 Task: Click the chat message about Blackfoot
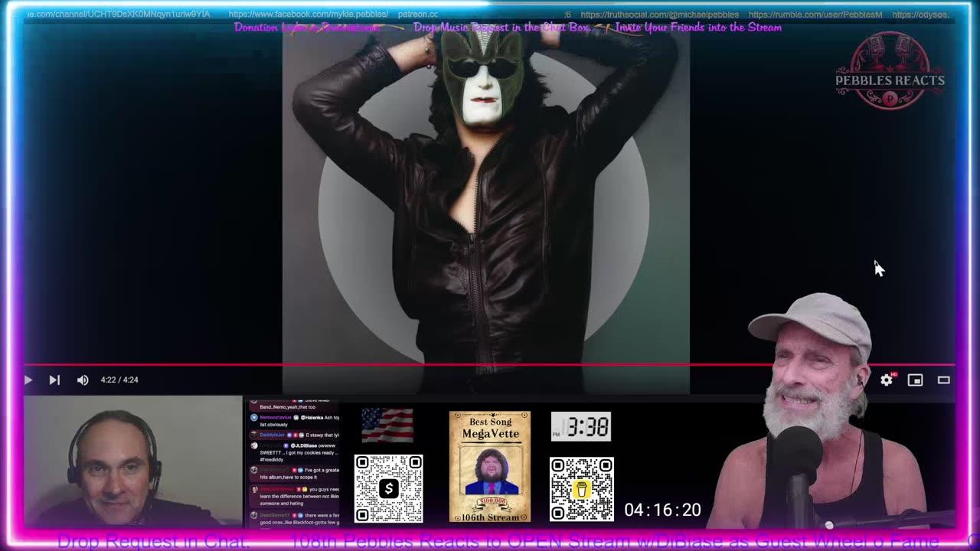tap(294, 520)
